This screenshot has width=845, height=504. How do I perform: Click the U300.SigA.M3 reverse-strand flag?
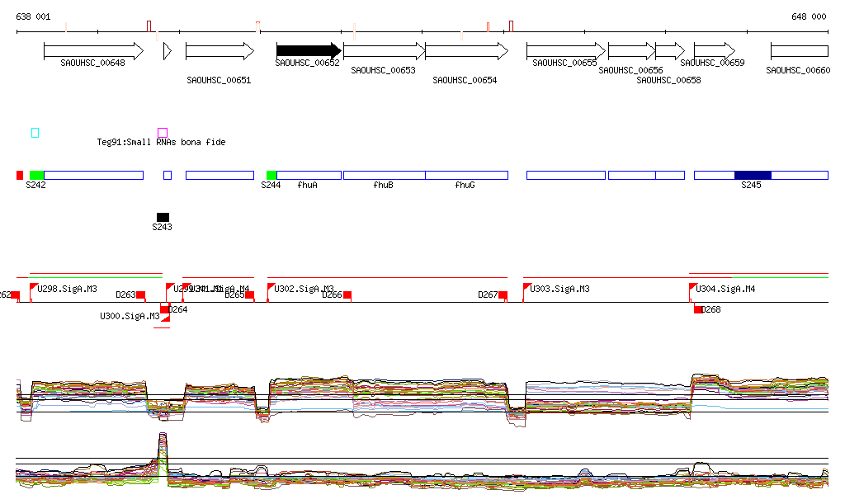(166, 318)
